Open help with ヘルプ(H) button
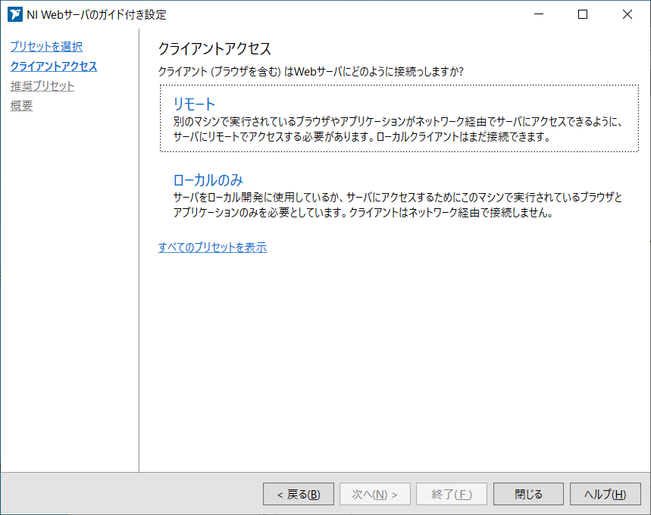Screen dimensions: 651x515 [605, 494]
